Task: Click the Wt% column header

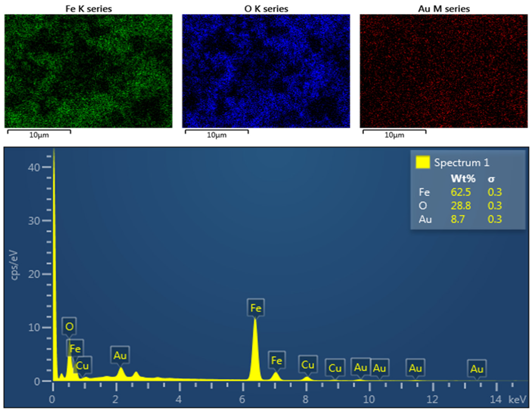Action: pos(463,179)
